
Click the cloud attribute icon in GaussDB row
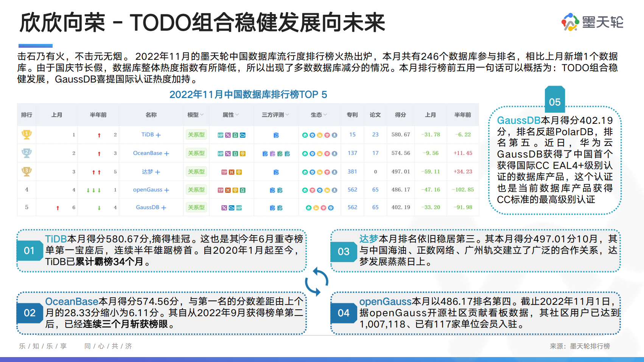232,208
